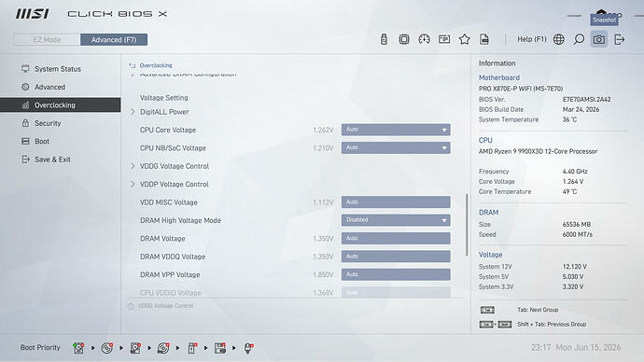Open Help (F1)
The height and width of the screenshot is (362, 644).
tap(531, 39)
